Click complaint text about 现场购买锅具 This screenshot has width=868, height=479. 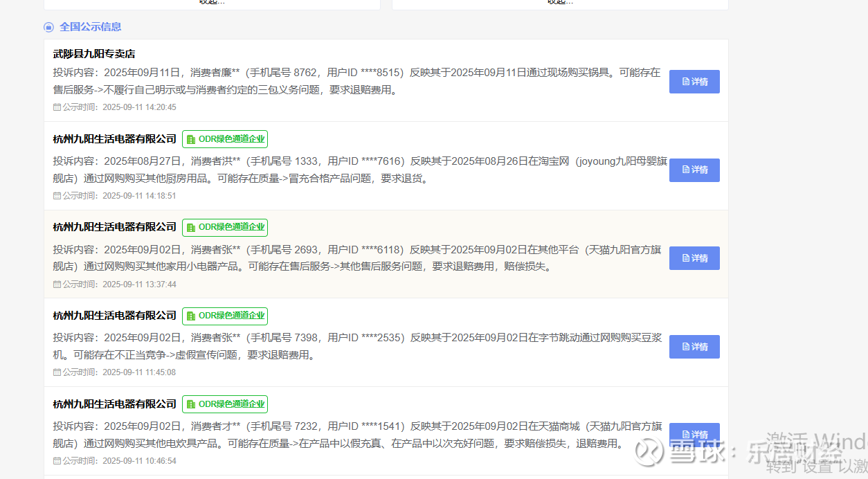tap(357, 81)
